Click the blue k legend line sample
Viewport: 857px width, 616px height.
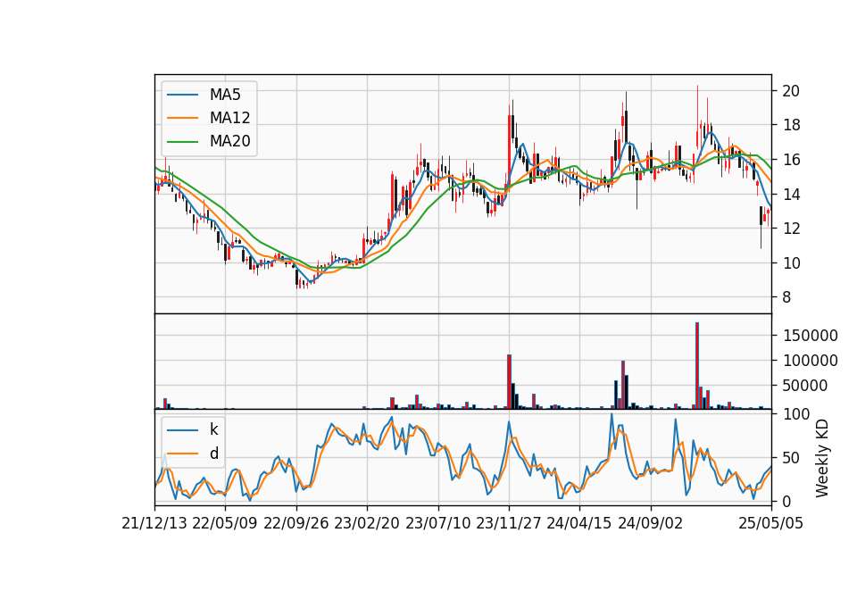tap(182, 430)
